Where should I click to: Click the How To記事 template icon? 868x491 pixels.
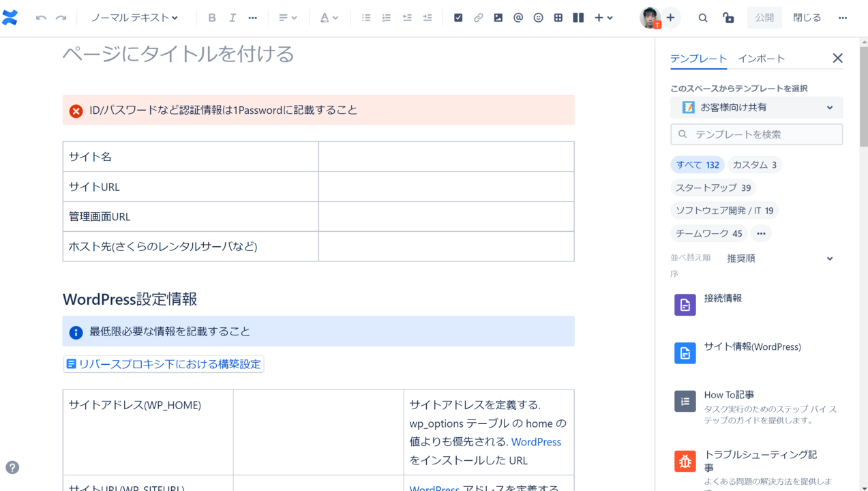[685, 401]
